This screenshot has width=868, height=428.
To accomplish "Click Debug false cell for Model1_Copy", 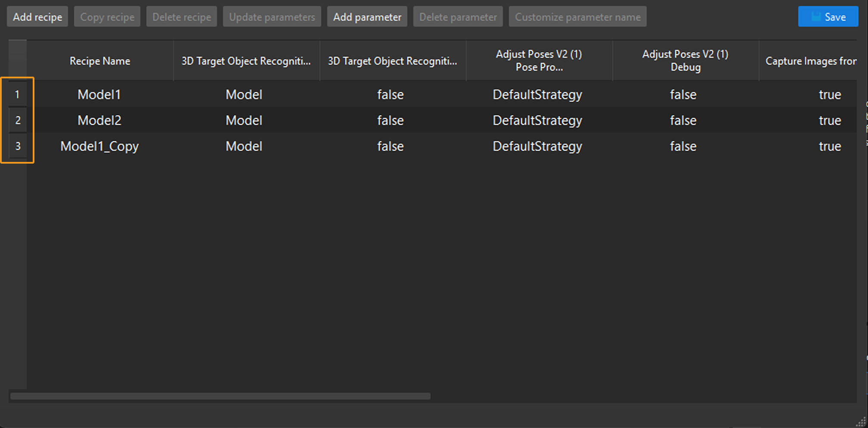I will 683,146.
